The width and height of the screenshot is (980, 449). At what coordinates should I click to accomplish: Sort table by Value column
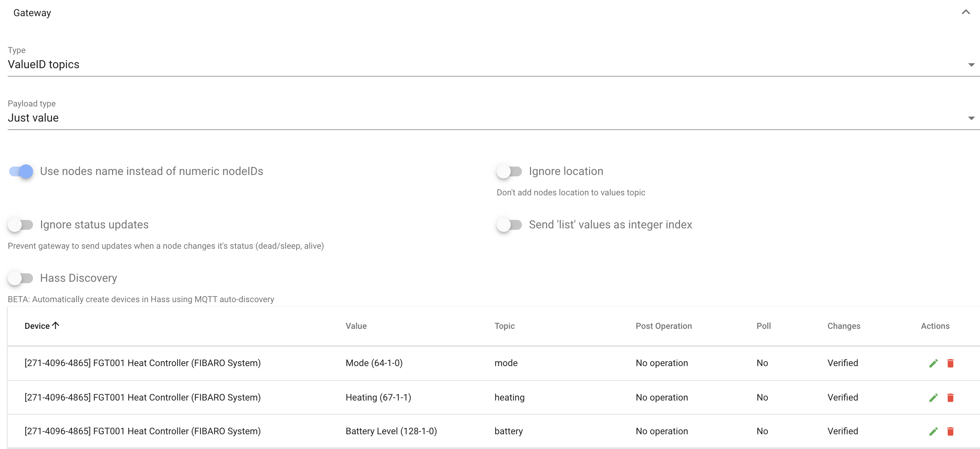pyautogui.click(x=356, y=326)
